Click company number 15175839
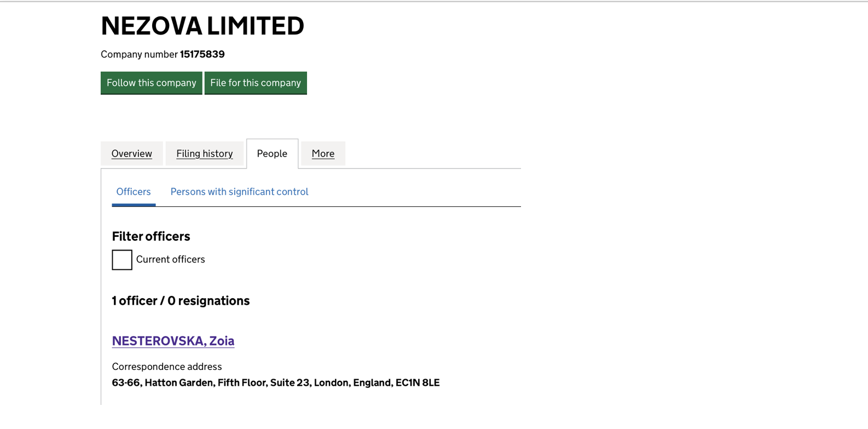This screenshot has height=429, width=868. 202,54
